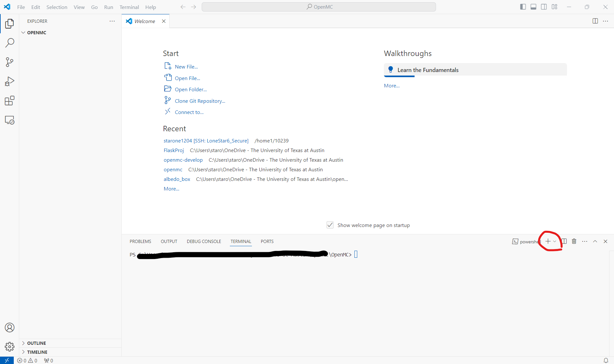The width and height of the screenshot is (614, 364).
Task: Open the Help menu
Action: [150, 7]
